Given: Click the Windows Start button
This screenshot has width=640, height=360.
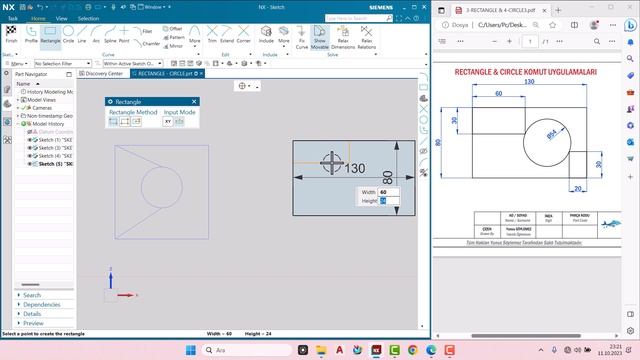Looking at the screenshot, I should pos(191,350).
